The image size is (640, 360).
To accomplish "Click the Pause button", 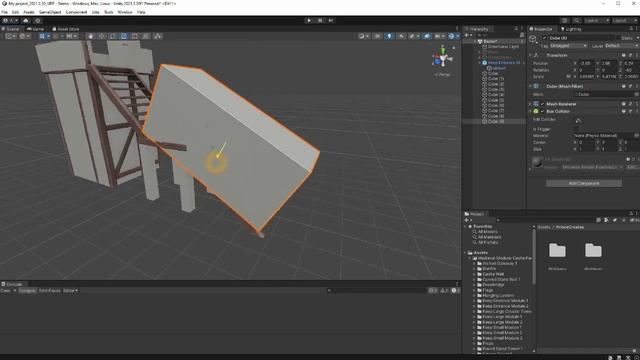I will click(x=320, y=20).
